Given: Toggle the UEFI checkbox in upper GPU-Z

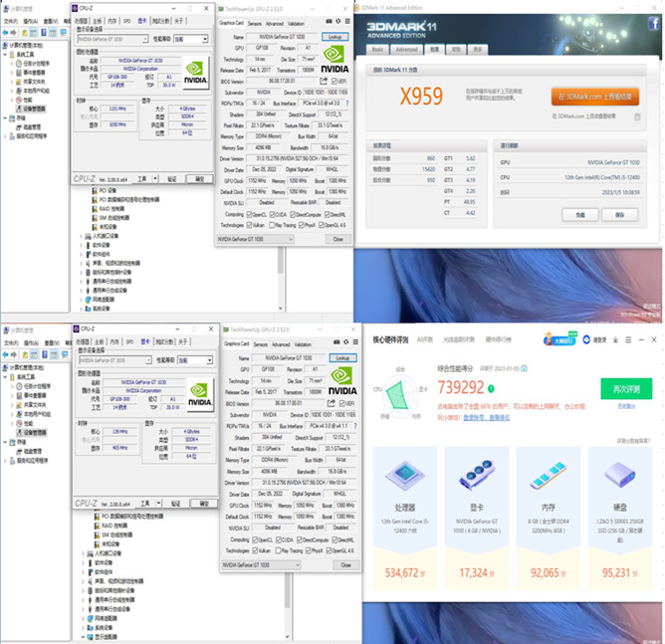Looking at the screenshot, I should pyautogui.click(x=334, y=81).
